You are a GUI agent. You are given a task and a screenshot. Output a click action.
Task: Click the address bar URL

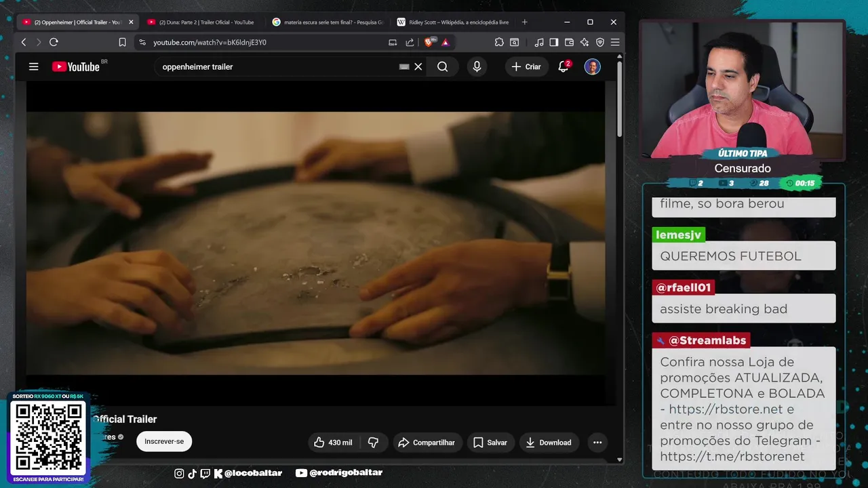coord(210,42)
